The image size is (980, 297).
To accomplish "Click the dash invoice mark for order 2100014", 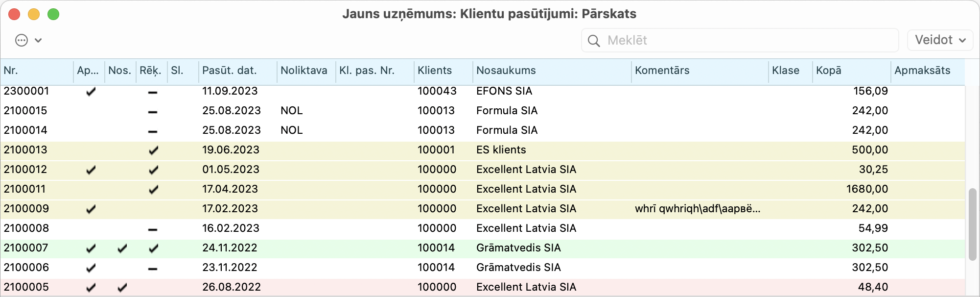I will (x=153, y=131).
